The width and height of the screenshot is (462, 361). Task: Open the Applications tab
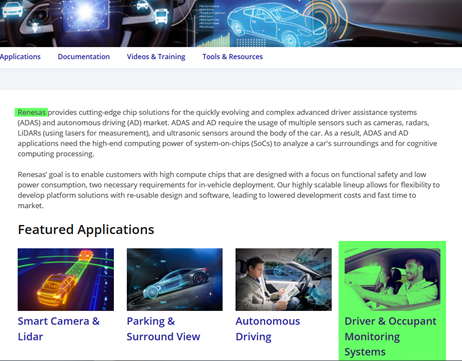pos(20,57)
